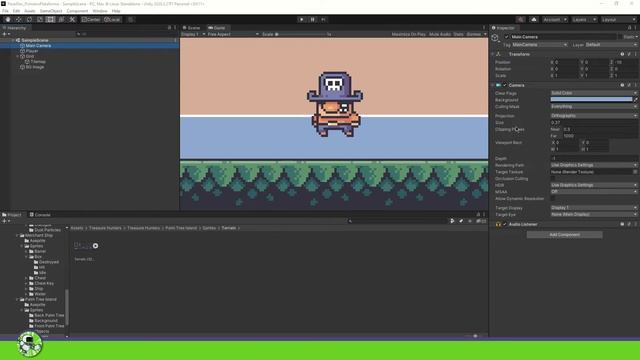This screenshot has height=360, width=640.
Task: Toggle the Camera component enabled checkbox
Action: [x=504, y=85]
